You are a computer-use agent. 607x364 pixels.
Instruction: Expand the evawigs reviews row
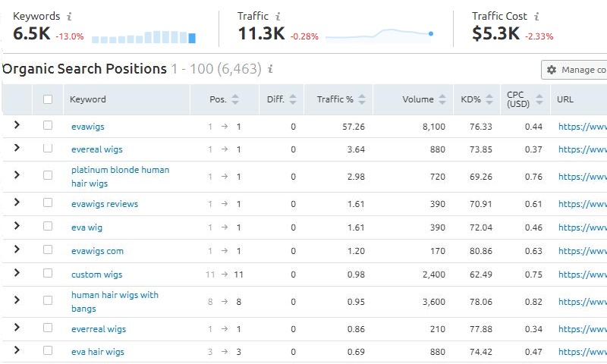tap(17, 202)
